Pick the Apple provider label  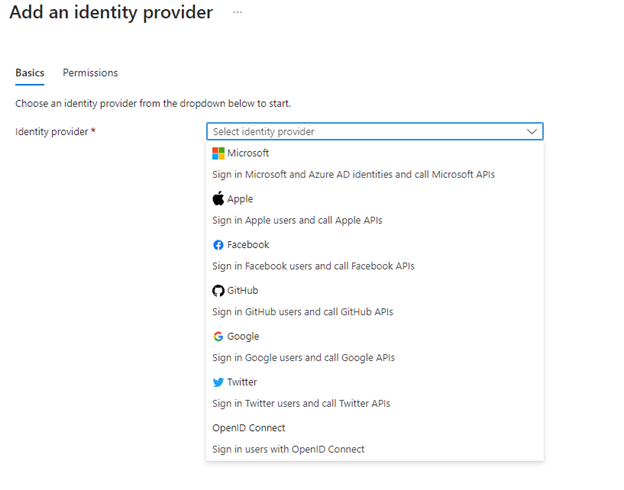[x=240, y=199]
